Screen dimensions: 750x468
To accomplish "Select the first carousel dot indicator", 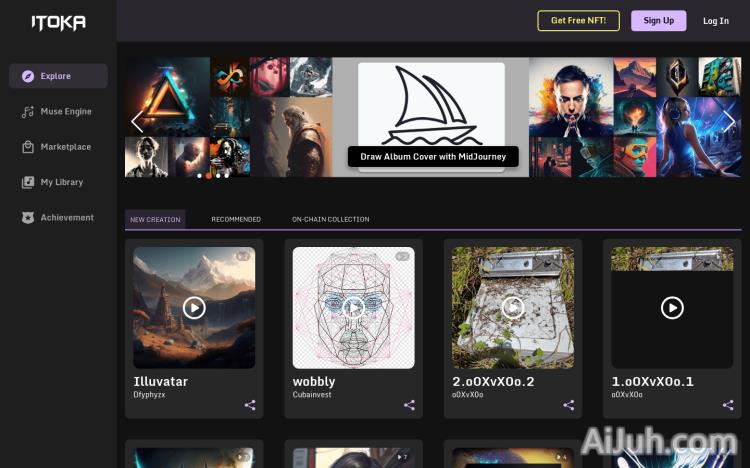I will tap(199, 176).
